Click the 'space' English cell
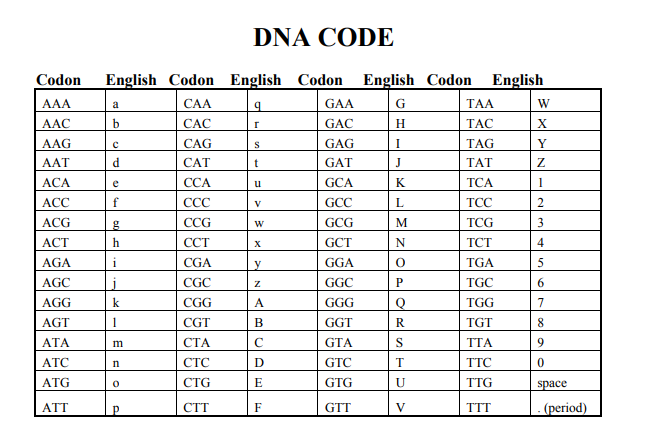 coord(552,383)
